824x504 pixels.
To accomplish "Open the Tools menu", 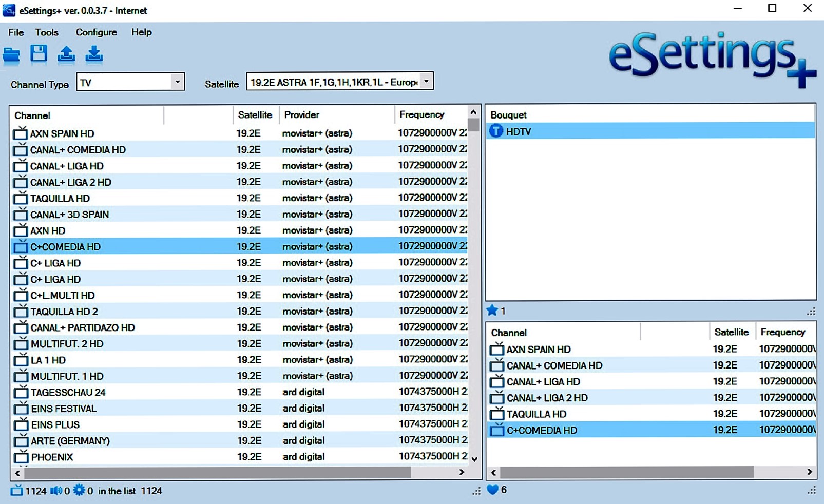I will pyautogui.click(x=47, y=32).
